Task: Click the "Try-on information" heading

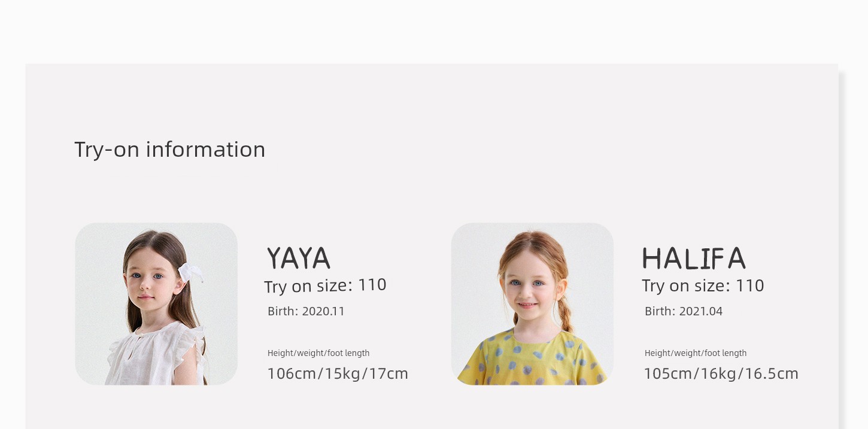Action: click(x=169, y=150)
